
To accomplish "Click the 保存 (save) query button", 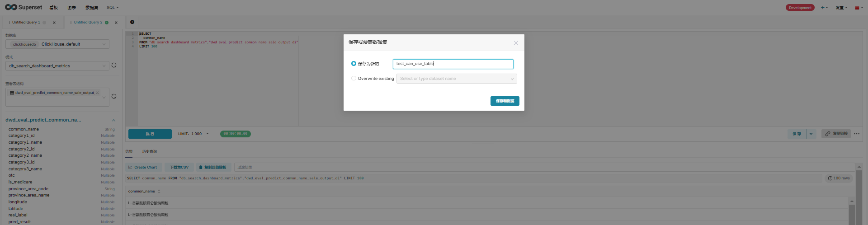I will point(797,134).
